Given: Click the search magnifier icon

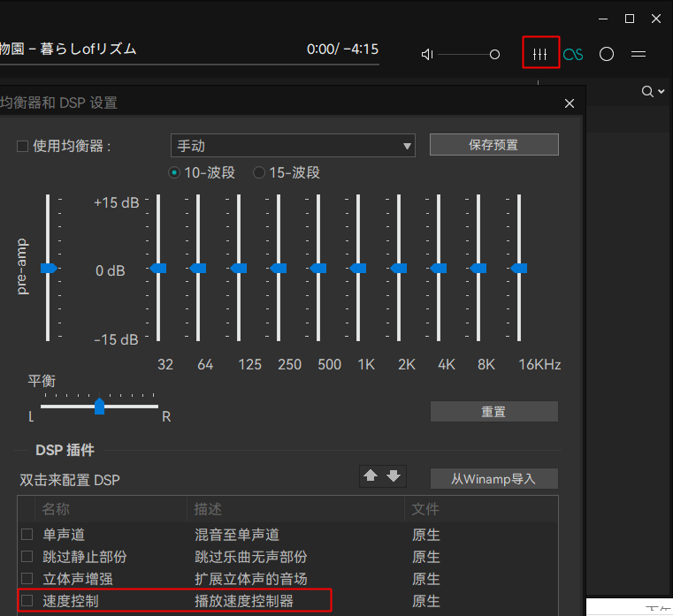Looking at the screenshot, I should [x=648, y=91].
